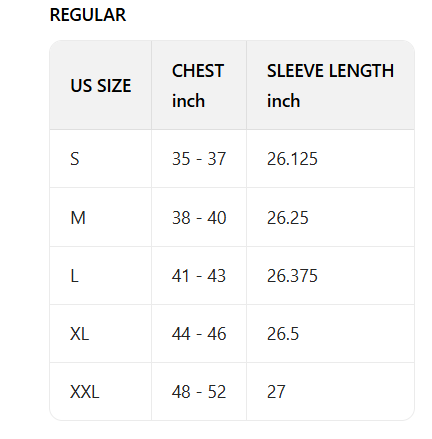Click the CHEST inch column header
Screen dimensions: 432x439
coord(199,85)
